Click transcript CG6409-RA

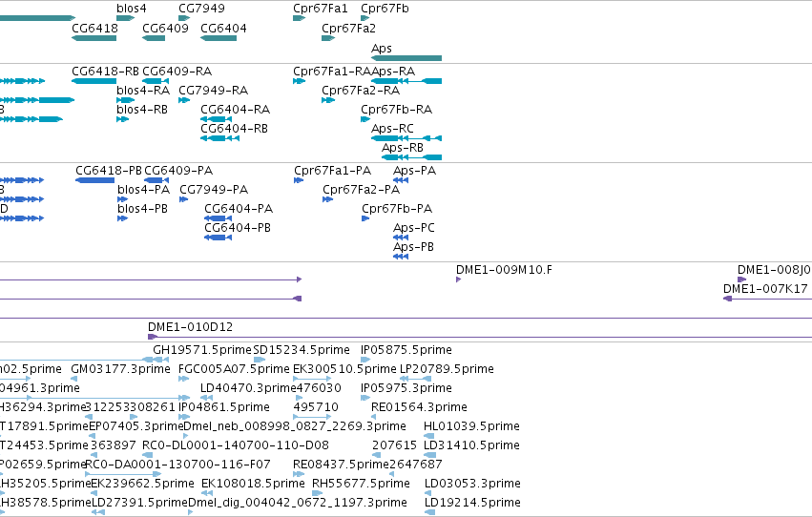click(177, 72)
